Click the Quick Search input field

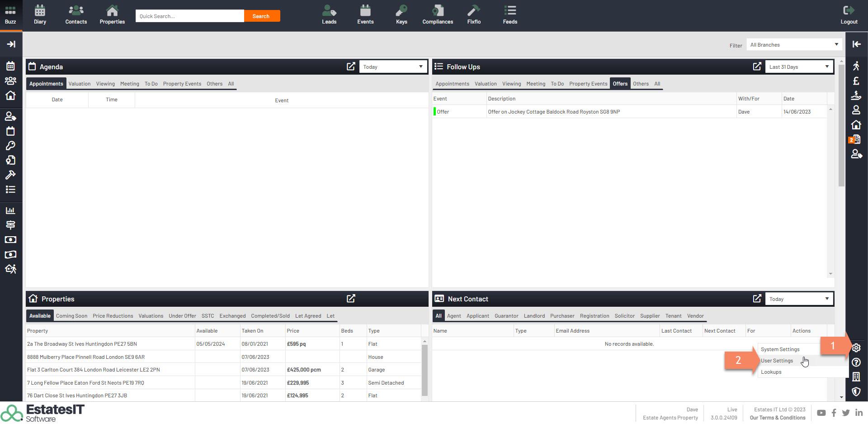click(189, 16)
